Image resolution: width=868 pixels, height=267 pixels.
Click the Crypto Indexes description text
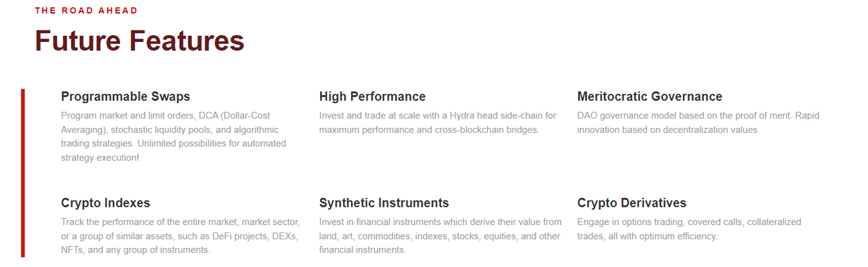[180, 236]
